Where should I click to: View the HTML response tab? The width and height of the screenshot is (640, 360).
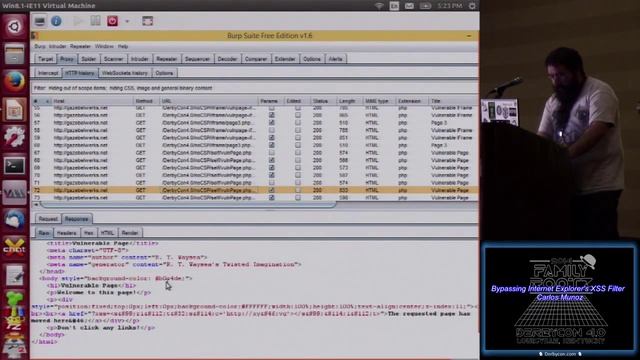point(107,233)
